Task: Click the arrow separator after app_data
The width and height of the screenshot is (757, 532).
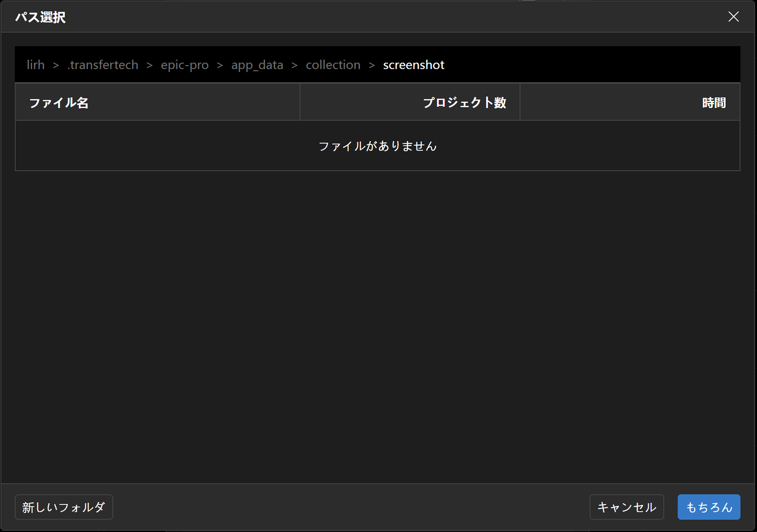Action: 294,65
